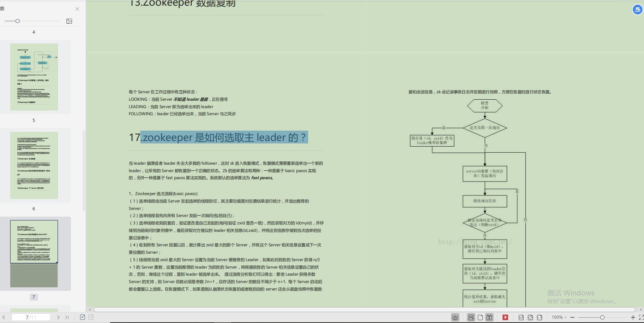Click the thumbnail image size icon
This screenshot has height=323, width=644.
[69, 21]
